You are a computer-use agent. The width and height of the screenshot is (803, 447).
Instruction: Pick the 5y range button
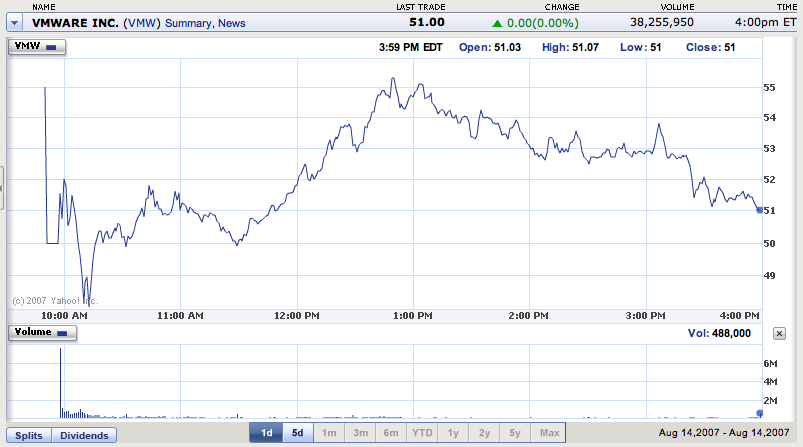[x=513, y=433]
